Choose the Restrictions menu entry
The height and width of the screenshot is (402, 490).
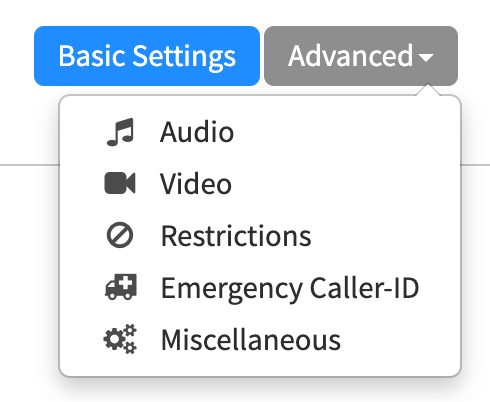click(x=260, y=236)
